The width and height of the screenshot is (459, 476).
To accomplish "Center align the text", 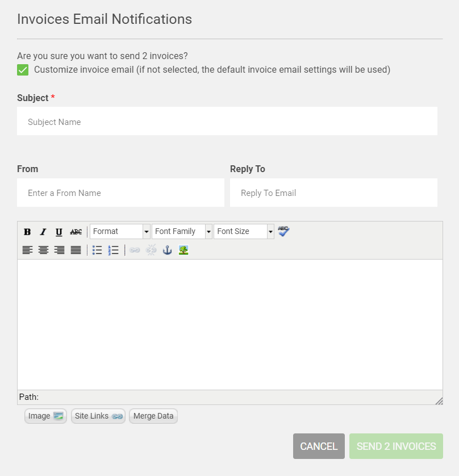I will point(43,250).
